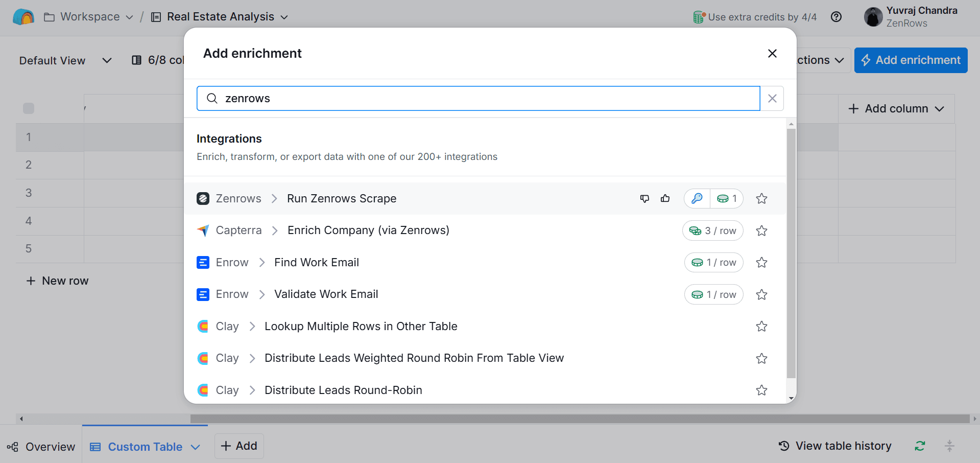Click the dialog list vertical scrollbar
Viewport: 980px width, 463px height.
point(791,253)
